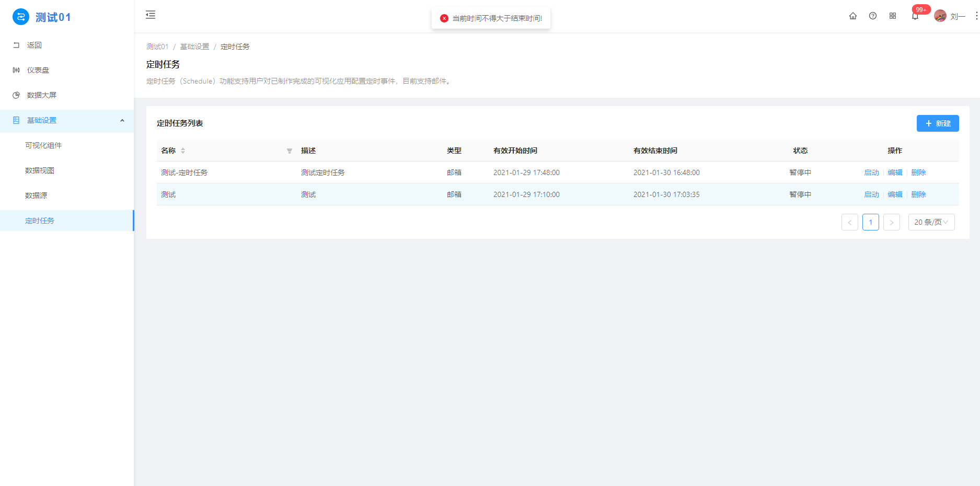Select the 数据源 submenu item
This screenshot has height=486, width=980.
pos(67,195)
